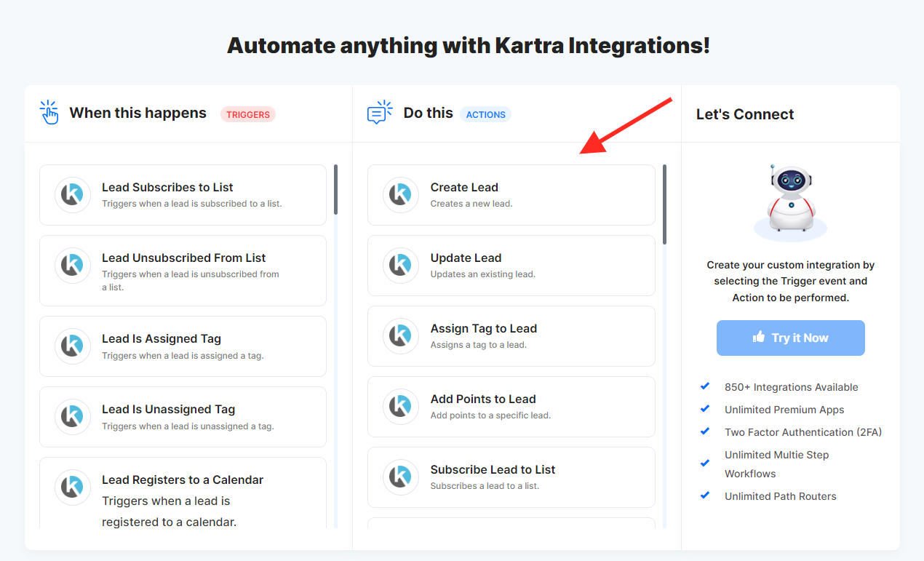This screenshot has width=924, height=561.
Task: Click the triggers list scrollbar thumb
Action: coord(335,189)
